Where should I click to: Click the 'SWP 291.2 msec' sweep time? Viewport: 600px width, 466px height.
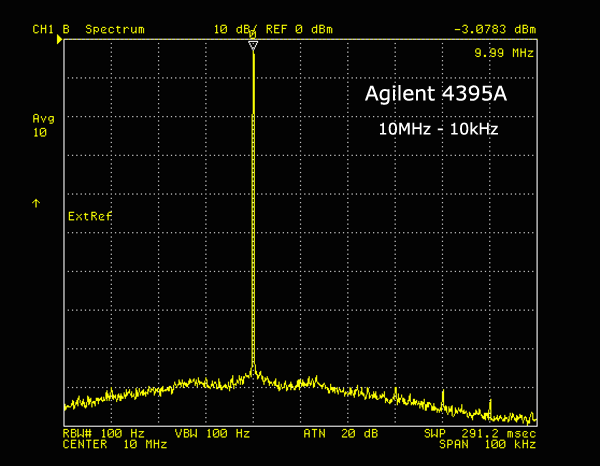click(x=480, y=433)
